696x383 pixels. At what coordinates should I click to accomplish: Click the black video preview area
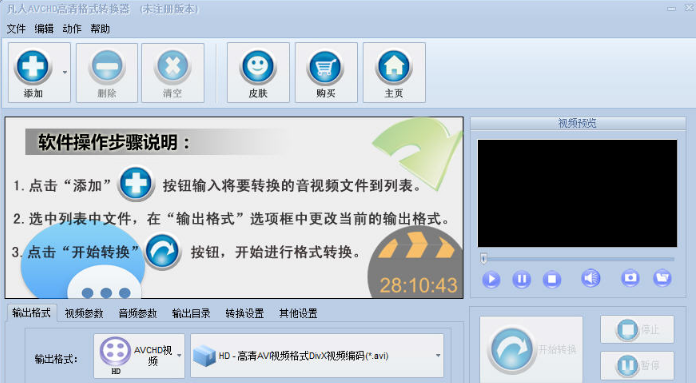(577, 193)
